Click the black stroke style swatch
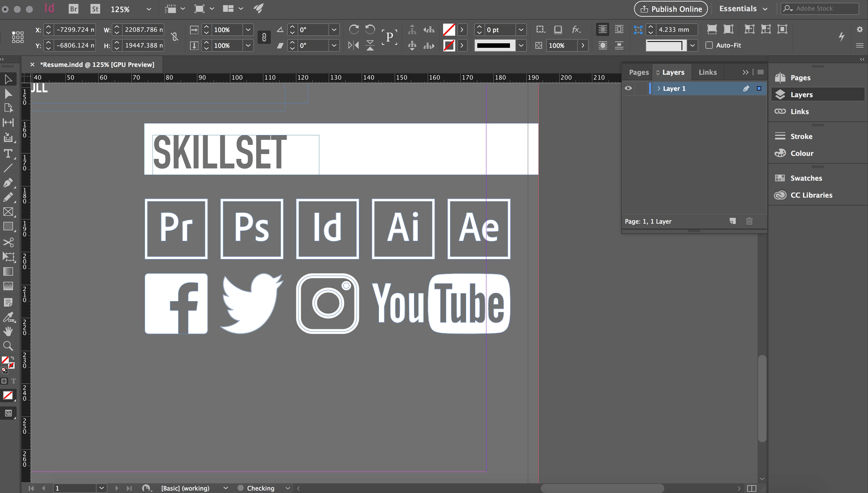868x493 pixels. (x=494, y=45)
